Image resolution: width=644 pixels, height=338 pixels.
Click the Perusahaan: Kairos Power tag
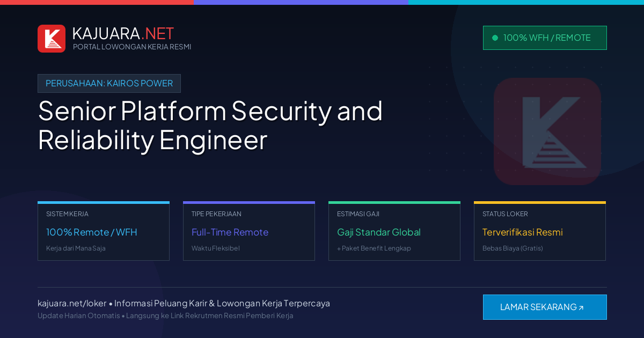point(109,83)
